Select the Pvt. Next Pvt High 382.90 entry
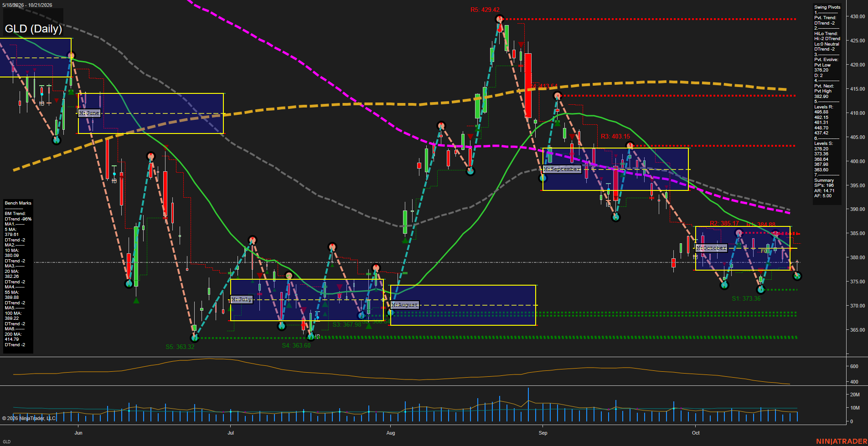 pos(824,91)
